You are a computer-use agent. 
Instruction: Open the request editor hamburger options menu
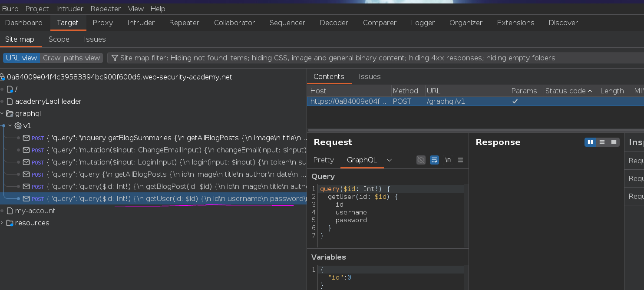pos(461,160)
